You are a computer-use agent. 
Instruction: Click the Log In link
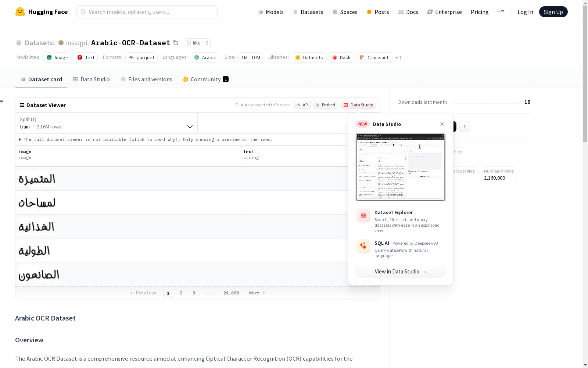click(525, 12)
